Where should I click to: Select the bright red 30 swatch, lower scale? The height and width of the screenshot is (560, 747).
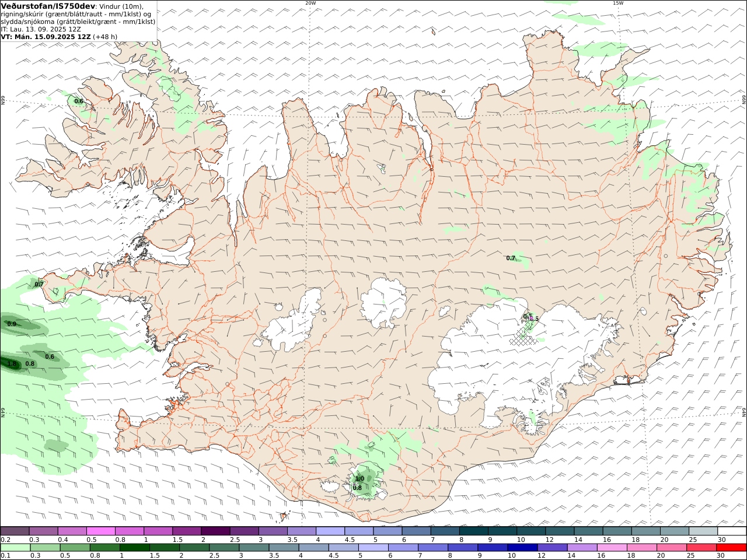pos(731,548)
